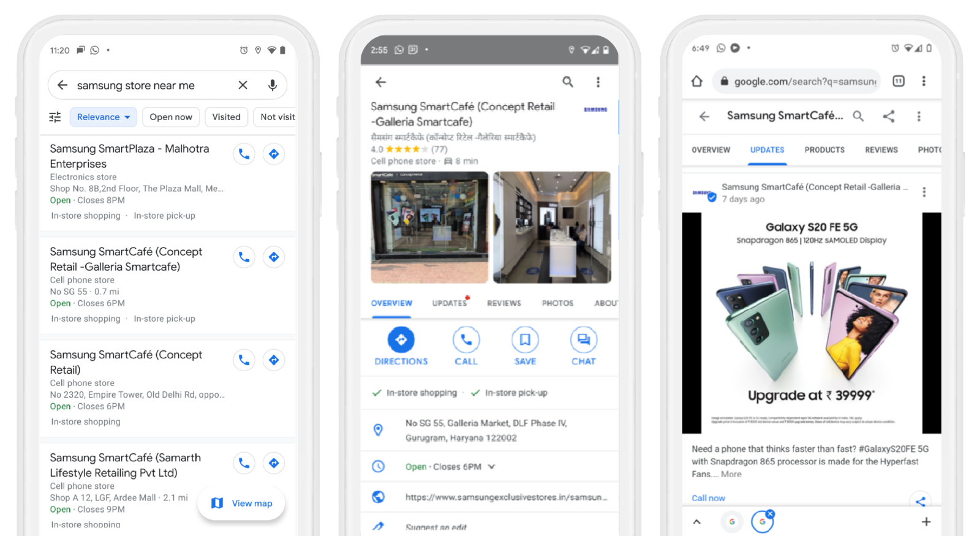This screenshot has width=980, height=536.
Task: Expand post text with More link
Action: [731, 474]
